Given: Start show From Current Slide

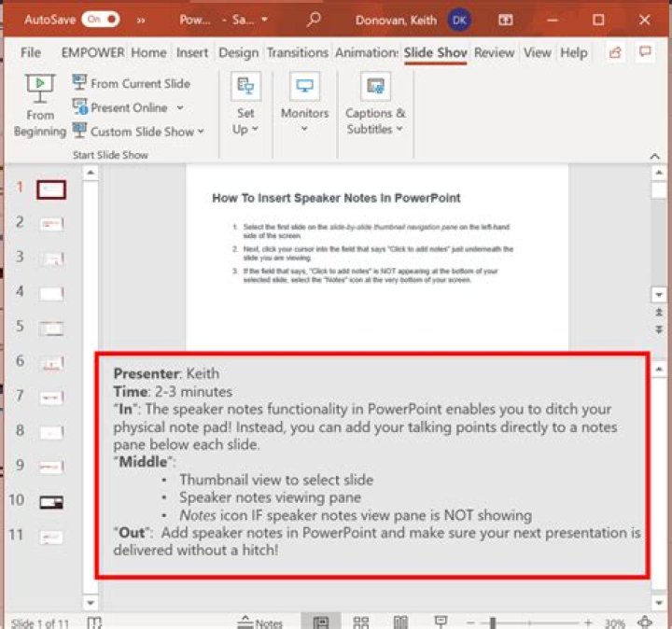Looking at the screenshot, I should [x=132, y=83].
